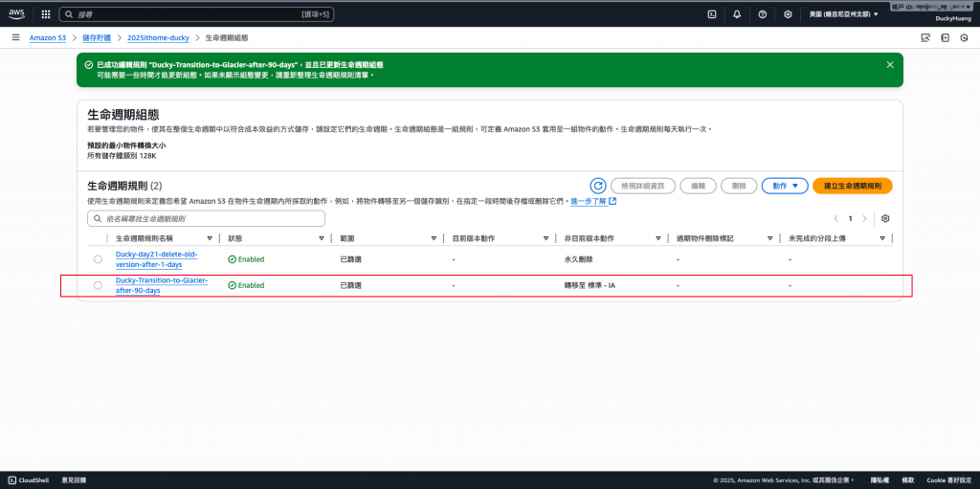980x489 pixels.
Task: Click the notebook play icon beside the breadcrumb bar
Action: [945, 37]
